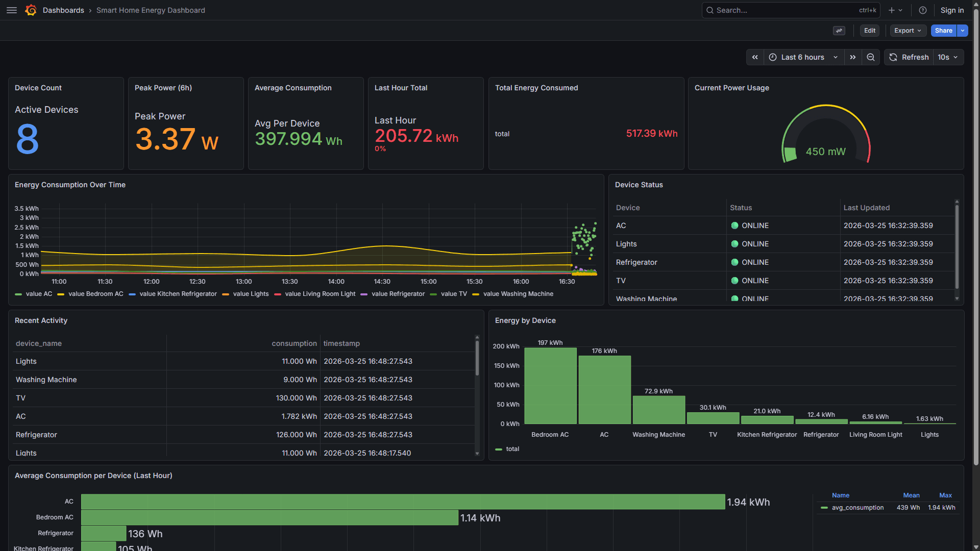Click the Edit dashboard button
Viewport: 980px width, 551px height.
[870, 31]
